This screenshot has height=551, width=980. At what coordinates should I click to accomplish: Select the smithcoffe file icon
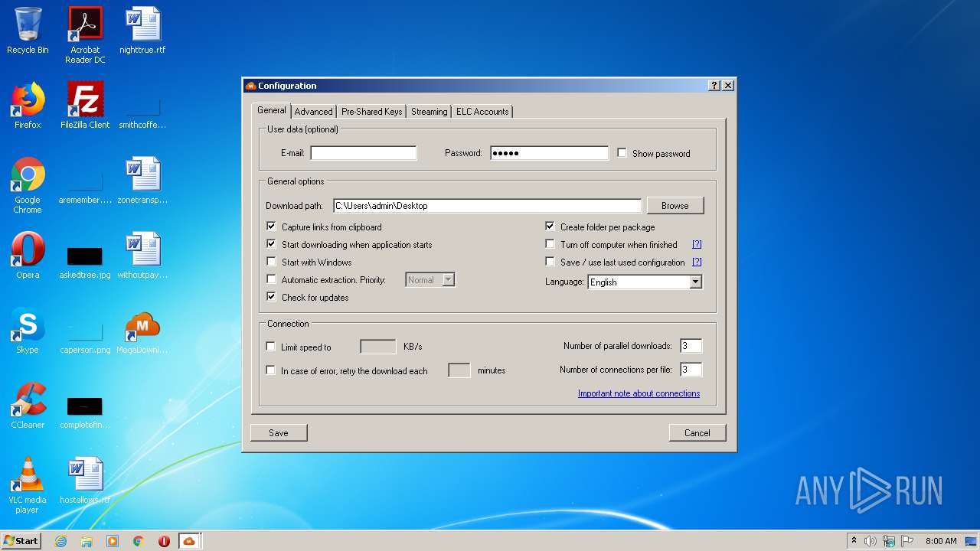click(142, 106)
